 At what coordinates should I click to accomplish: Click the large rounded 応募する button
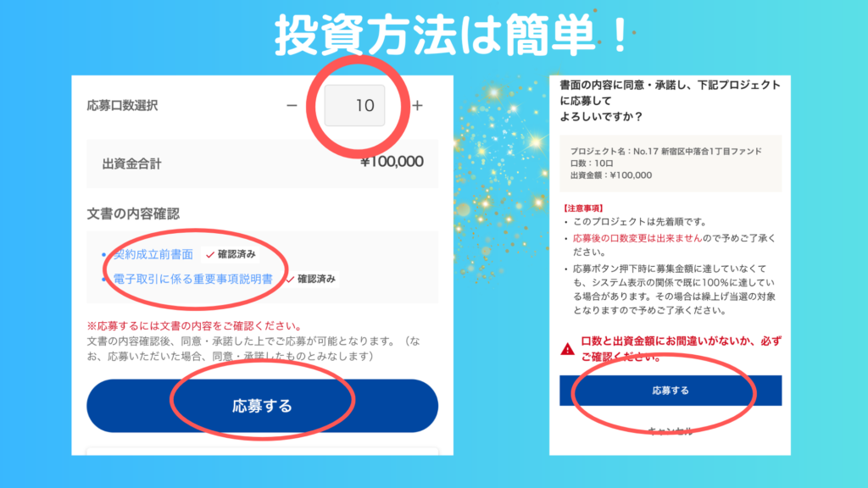(263, 406)
